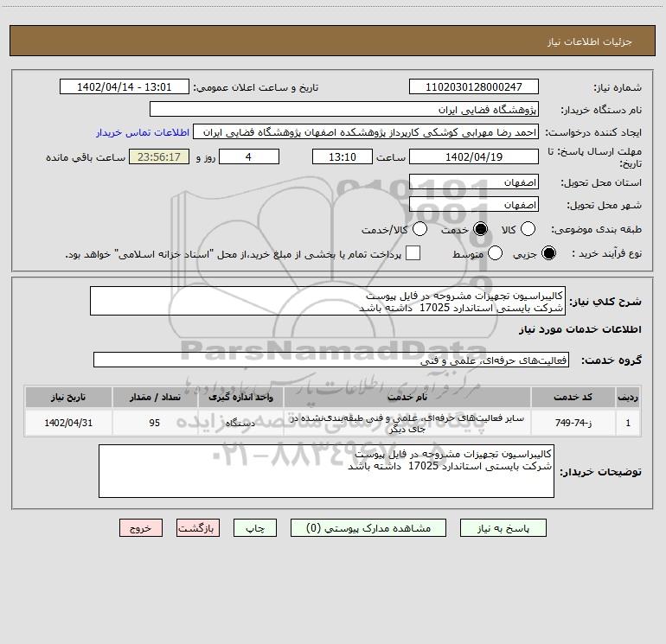Select the جزیی purchase type radio
Screen dimensions: 666x644
(x=548, y=253)
